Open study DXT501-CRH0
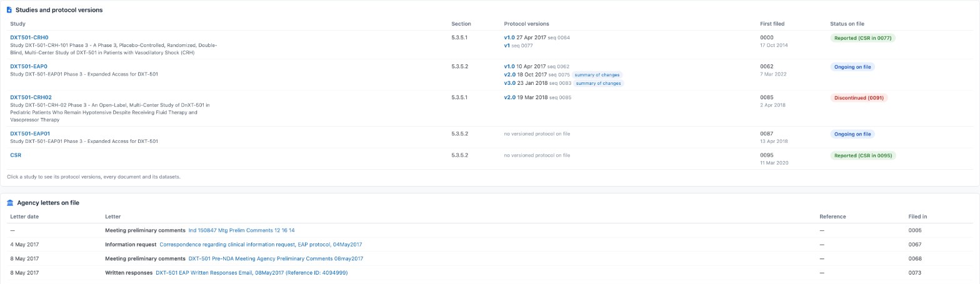Screen dimensions: 980x284 pos(29,37)
